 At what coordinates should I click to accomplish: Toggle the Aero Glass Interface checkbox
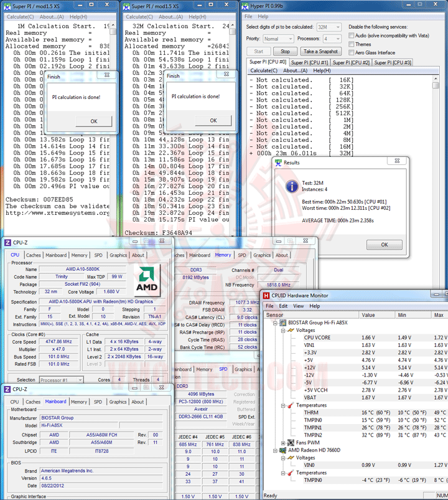tap(351, 52)
